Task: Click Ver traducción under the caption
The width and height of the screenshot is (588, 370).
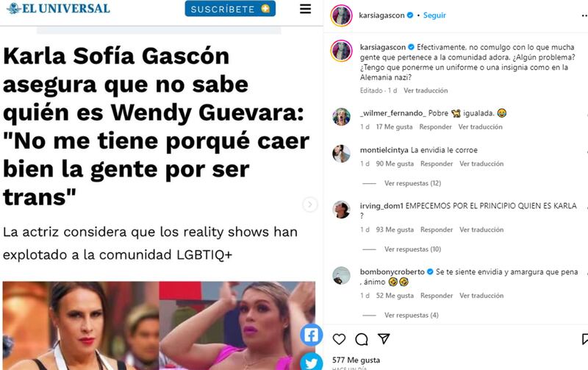Action: [x=426, y=90]
